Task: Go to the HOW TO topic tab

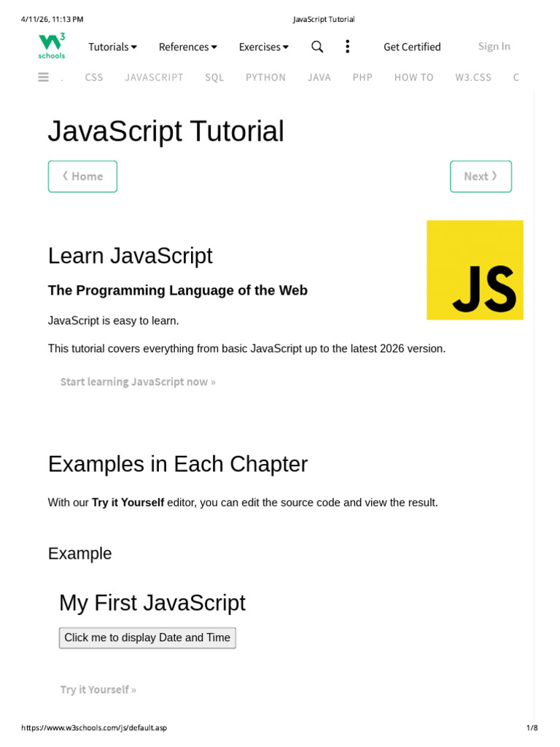Action: (x=414, y=77)
